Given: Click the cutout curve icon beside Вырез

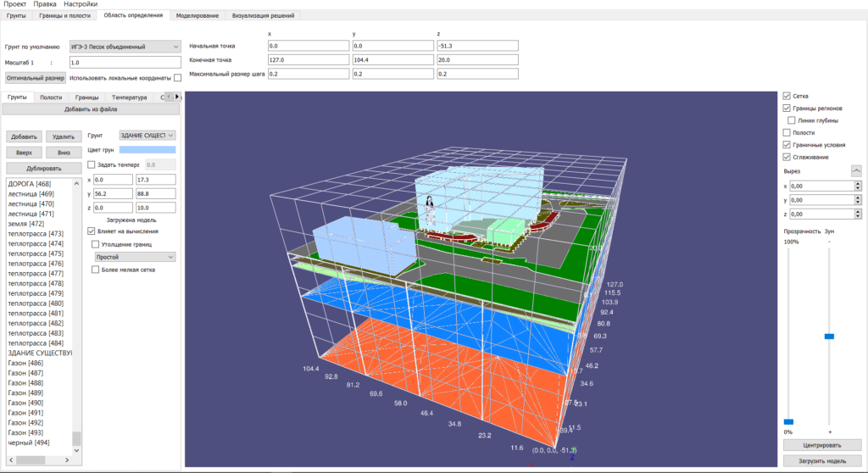Looking at the screenshot, I should click(x=855, y=171).
